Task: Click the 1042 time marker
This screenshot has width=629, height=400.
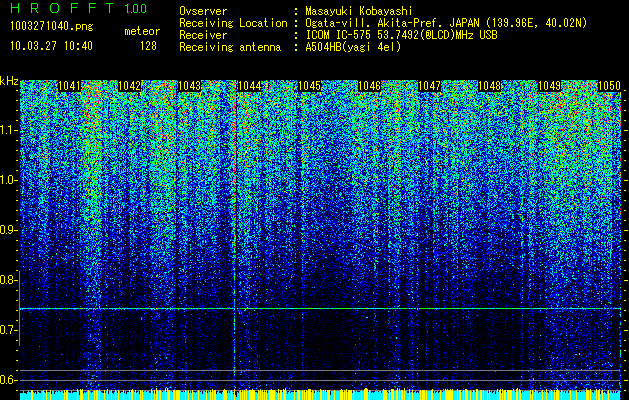Action: click(x=130, y=86)
